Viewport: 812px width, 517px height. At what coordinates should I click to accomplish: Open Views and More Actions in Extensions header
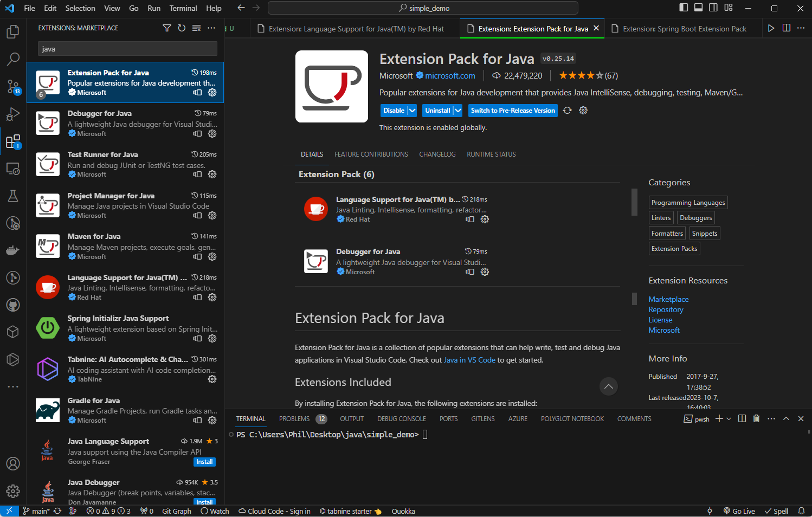point(211,28)
